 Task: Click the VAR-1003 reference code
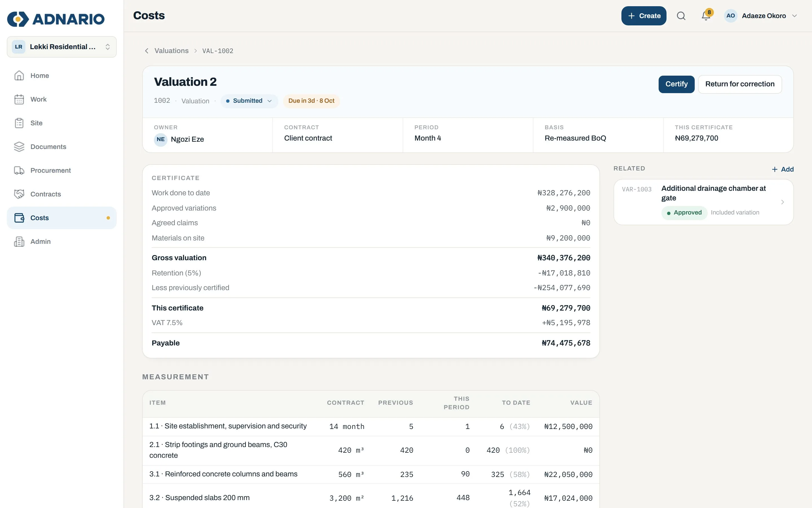click(637, 189)
